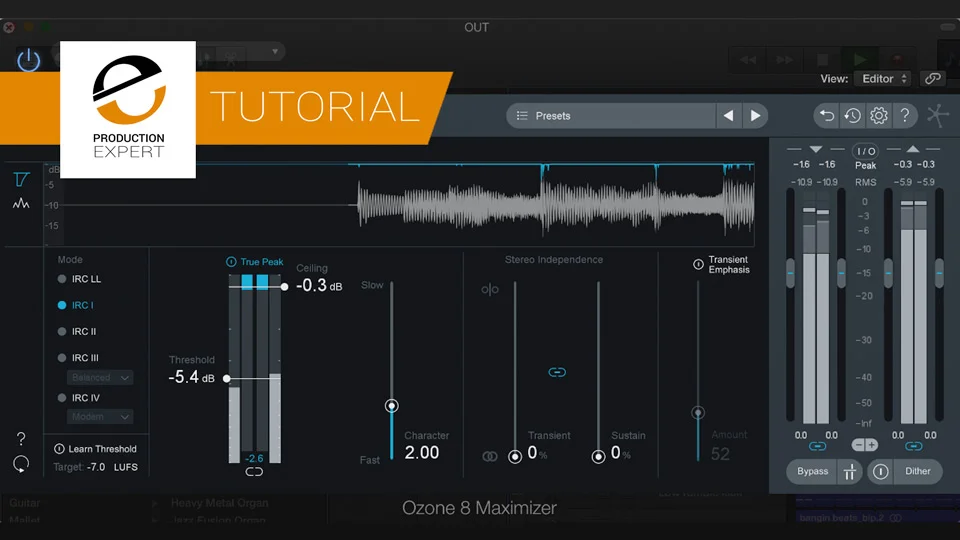The height and width of the screenshot is (540, 960).
Task: Open the dropdown arrow in plugin header
Action: click(275, 51)
